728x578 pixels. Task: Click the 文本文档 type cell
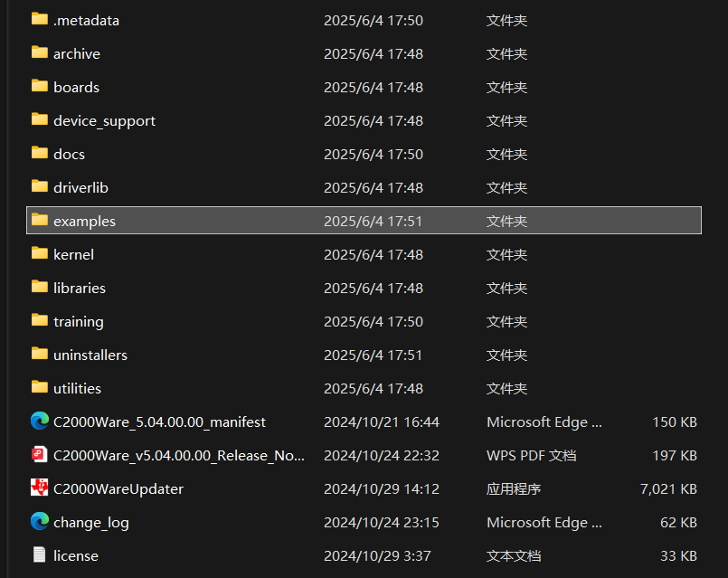tap(514, 555)
